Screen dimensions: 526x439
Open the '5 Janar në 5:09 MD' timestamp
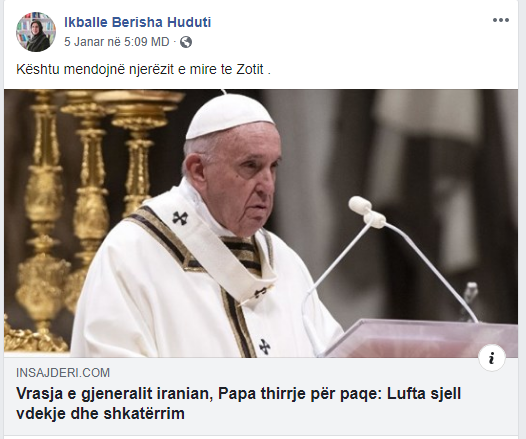[117, 42]
